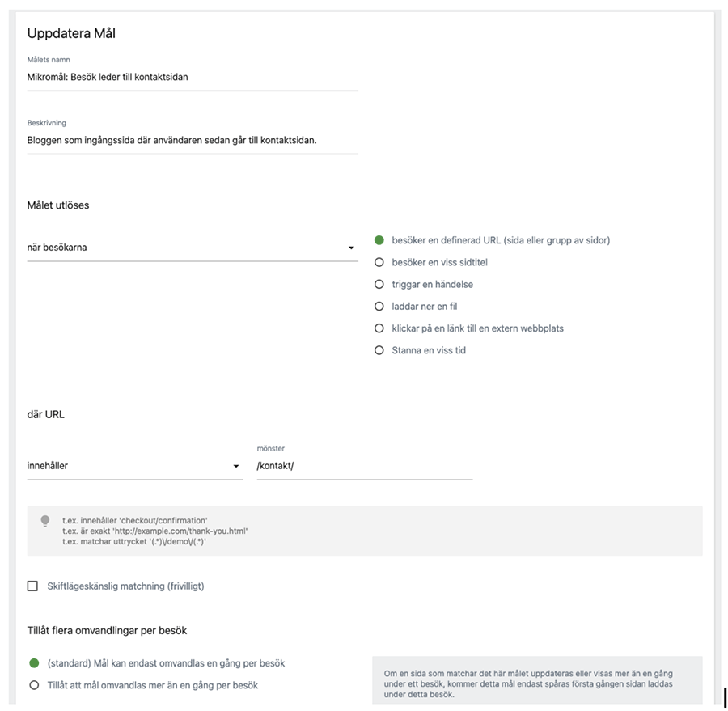Select 'Tillåt att mål omvandlas mer än en gång'
This screenshot has width=728, height=711.
pos(34,685)
